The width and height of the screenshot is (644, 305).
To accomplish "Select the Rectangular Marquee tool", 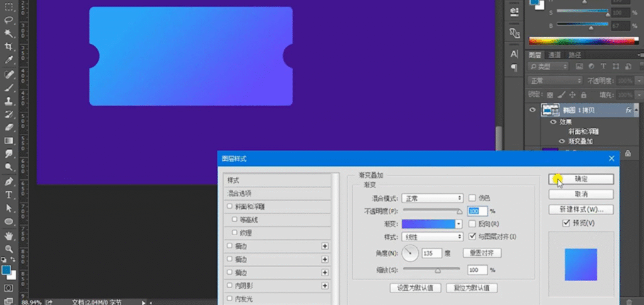I will click(9, 7).
